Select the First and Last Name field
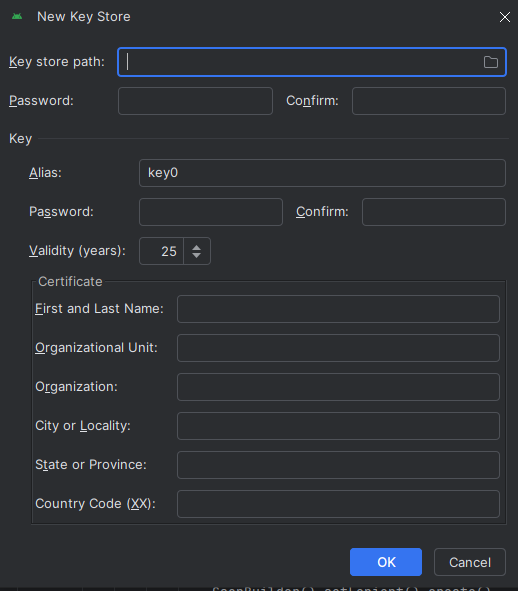Viewport: 518px width, 591px height. pyautogui.click(x=339, y=309)
